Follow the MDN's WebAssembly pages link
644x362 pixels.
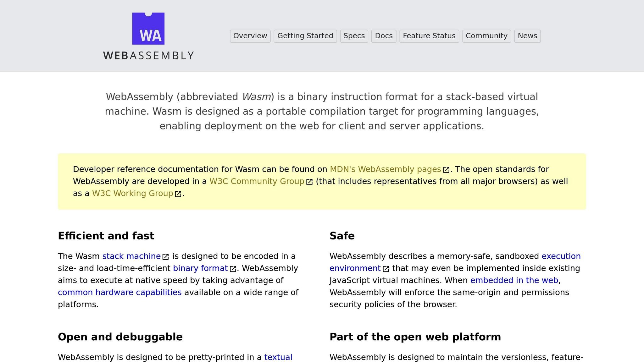(x=385, y=169)
